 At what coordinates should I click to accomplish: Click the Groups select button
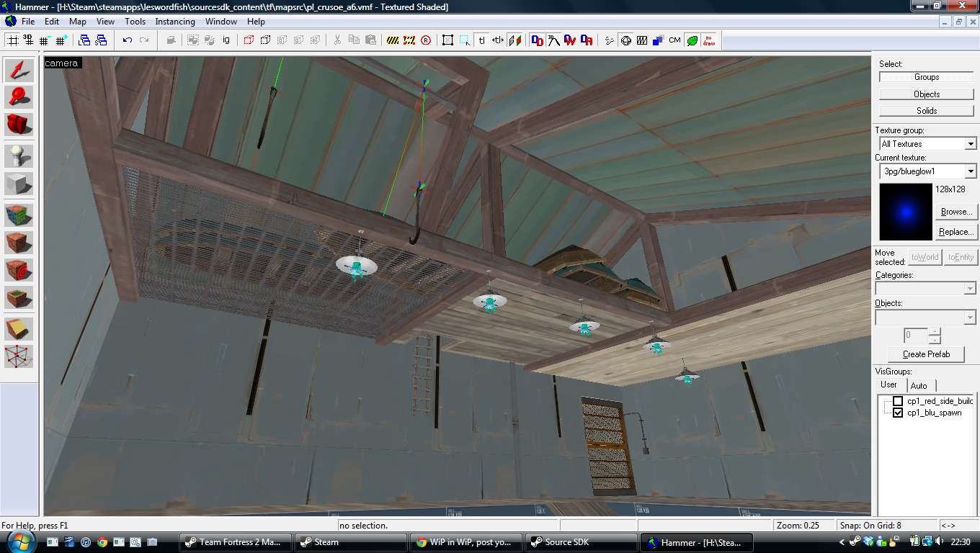tap(926, 77)
